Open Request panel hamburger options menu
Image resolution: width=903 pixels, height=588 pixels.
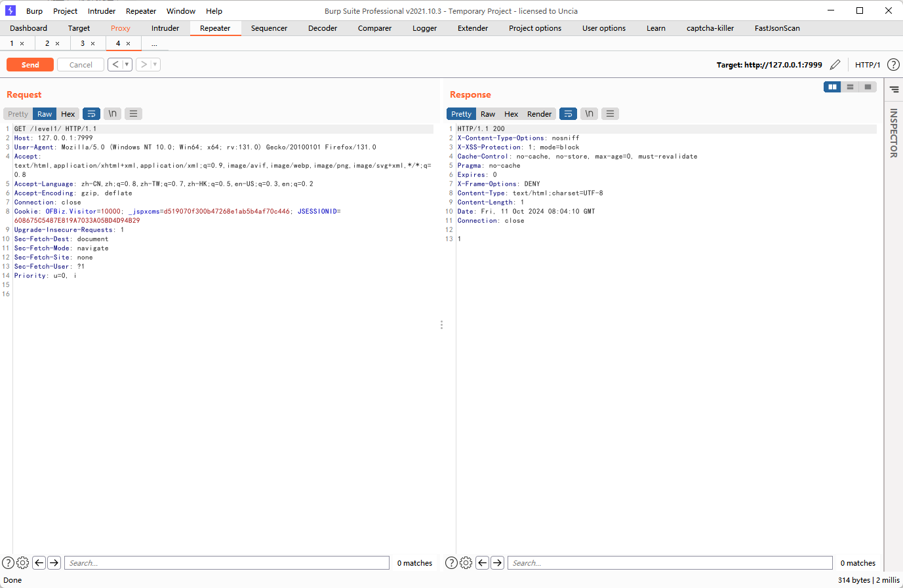point(133,113)
